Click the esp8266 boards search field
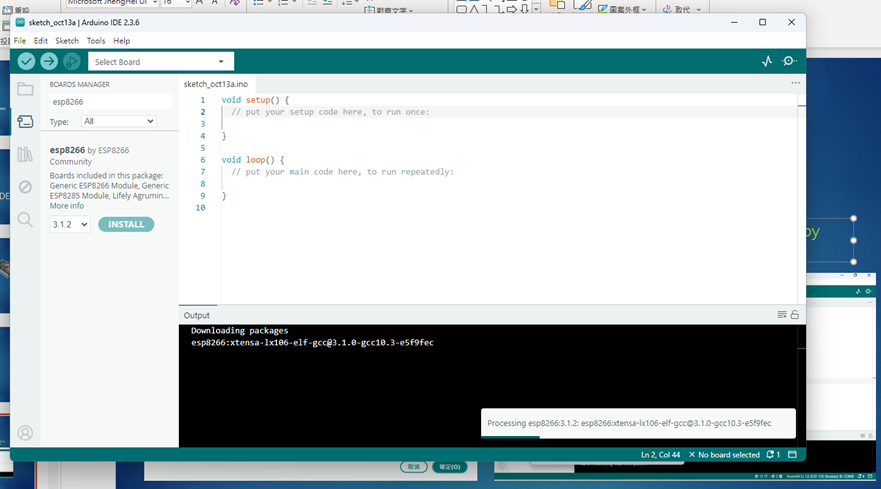The image size is (881, 489). [x=110, y=102]
